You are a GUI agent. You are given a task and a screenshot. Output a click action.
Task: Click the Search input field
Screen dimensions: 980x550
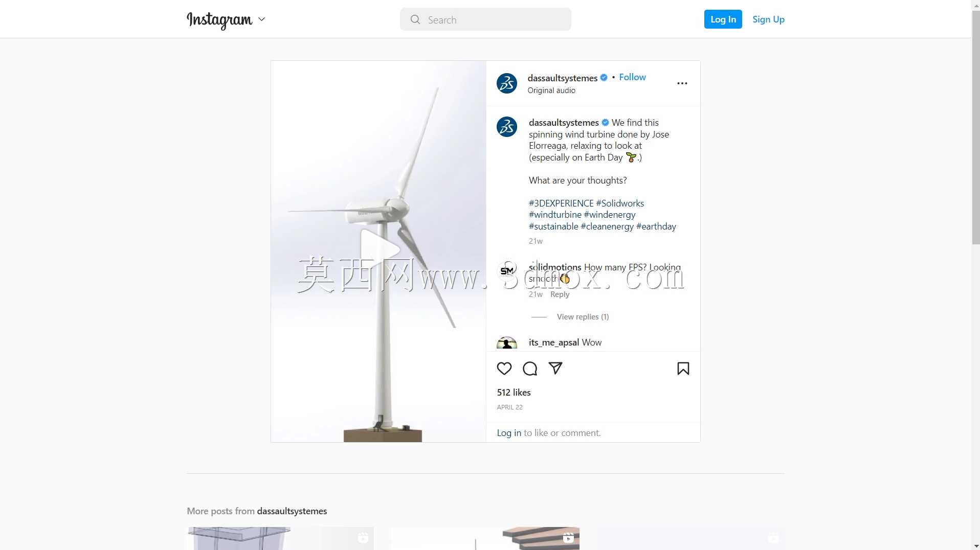tap(485, 19)
